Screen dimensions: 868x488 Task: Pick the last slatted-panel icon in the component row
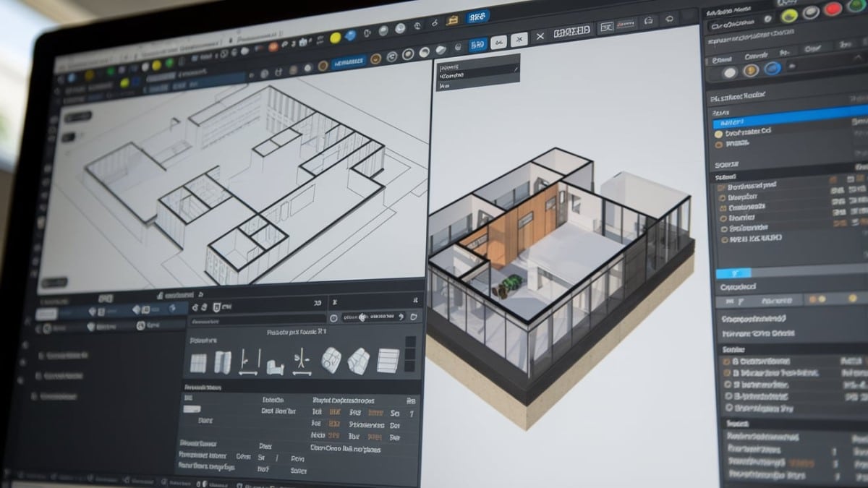(388, 359)
